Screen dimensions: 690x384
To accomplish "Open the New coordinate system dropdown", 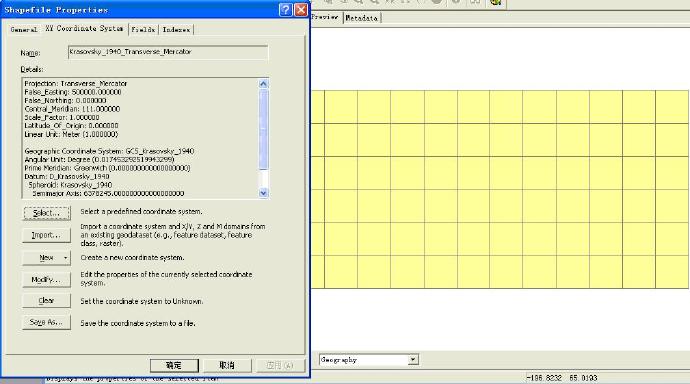I will [46, 258].
